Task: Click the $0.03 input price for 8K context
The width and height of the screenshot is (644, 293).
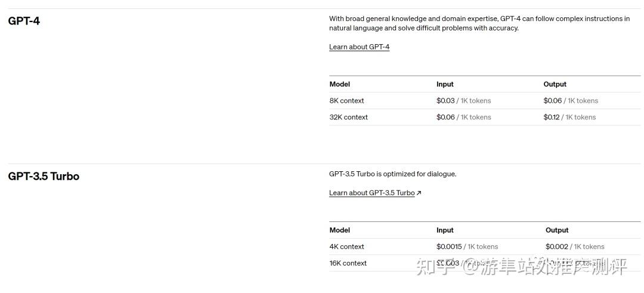Action: pyautogui.click(x=445, y=101)
